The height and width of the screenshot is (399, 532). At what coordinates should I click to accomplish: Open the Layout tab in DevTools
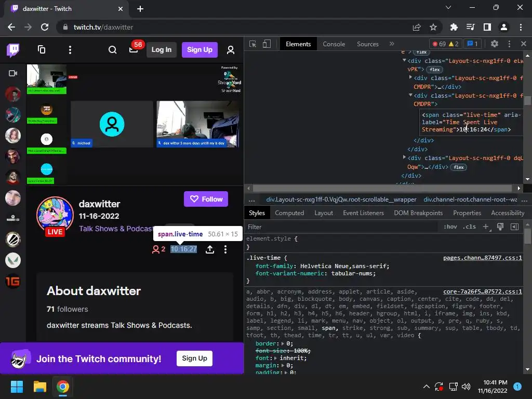[x=324, y=213]
